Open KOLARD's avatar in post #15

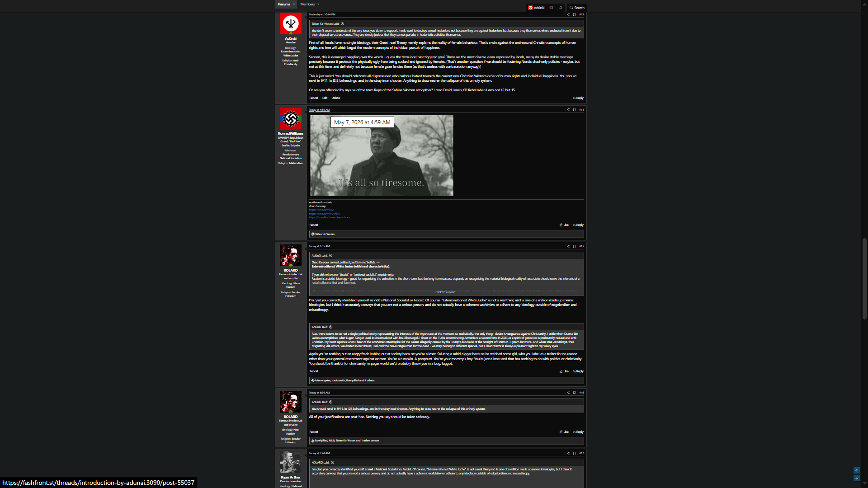(291, 255)
